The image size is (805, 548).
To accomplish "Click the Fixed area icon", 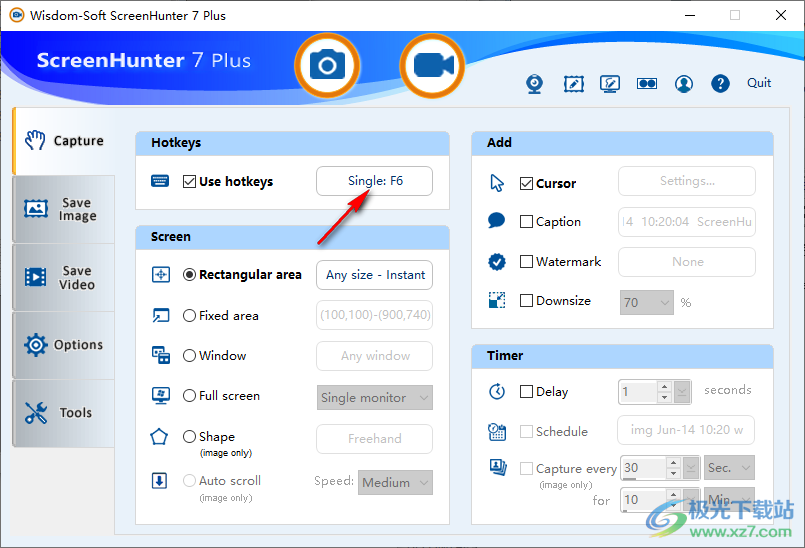I will click(x=161, y=315).
